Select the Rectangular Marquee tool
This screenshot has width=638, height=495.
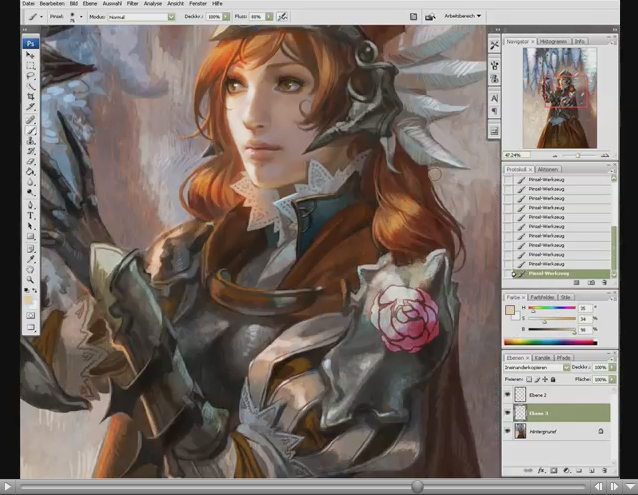pos(30,65)
